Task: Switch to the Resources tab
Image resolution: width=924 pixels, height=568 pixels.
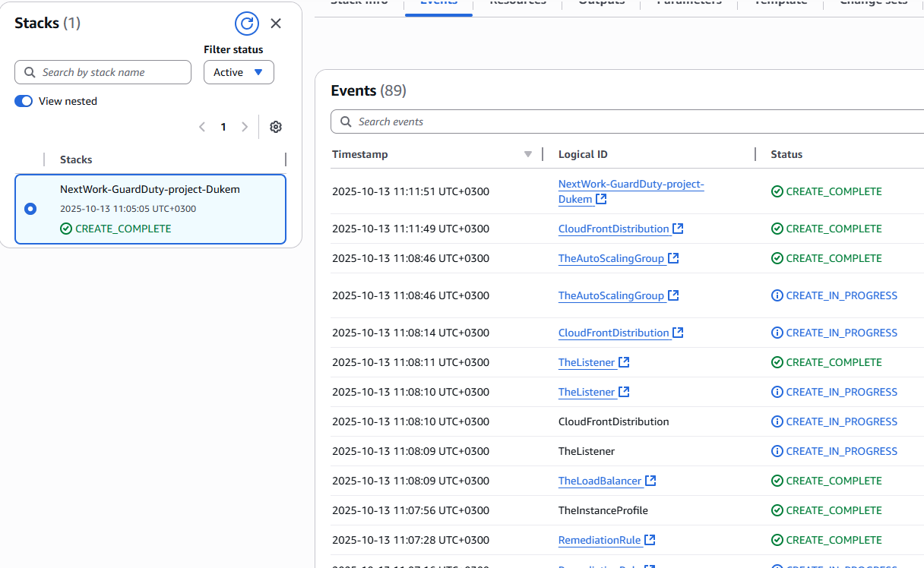Action: tap(517, 2)
